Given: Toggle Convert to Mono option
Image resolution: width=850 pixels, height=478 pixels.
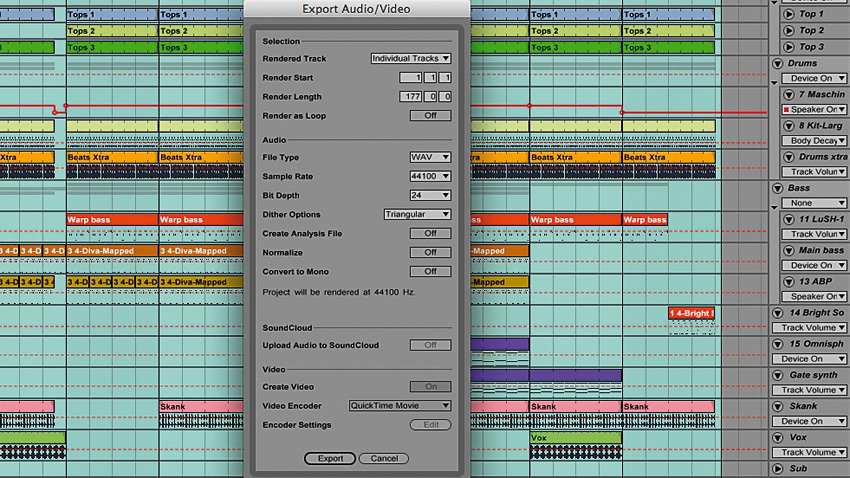Looking at the screenshot, I should tap(430, 272).
